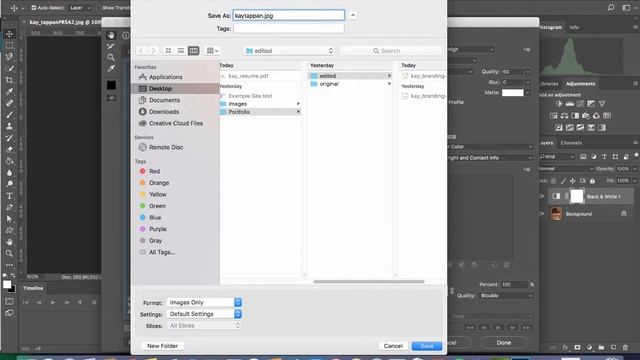The image size is (640, 360).
Task: Open the Layer auto-select dropdown
Action: pos(80,8)
